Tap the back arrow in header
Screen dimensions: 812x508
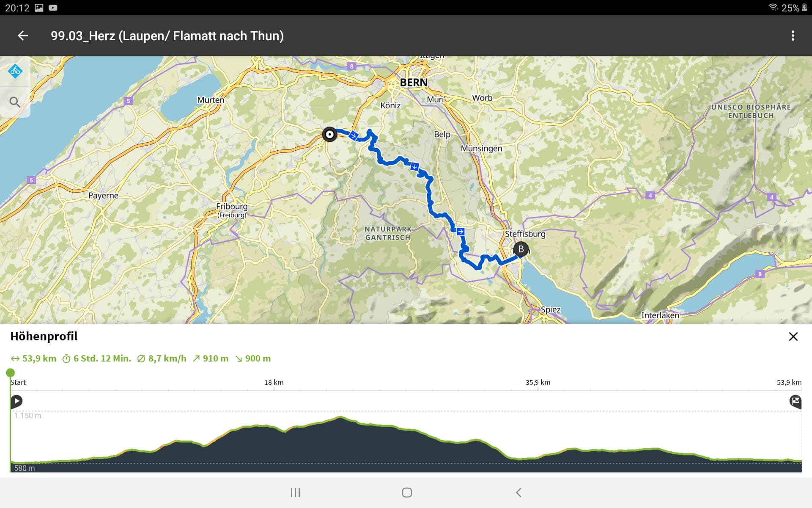(23, 36)
